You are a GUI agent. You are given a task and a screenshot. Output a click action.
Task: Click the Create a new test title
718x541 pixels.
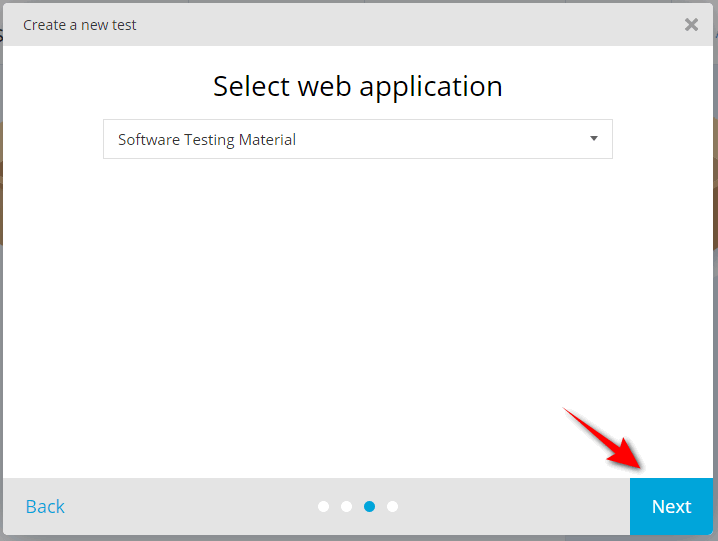tap(80, 25)
